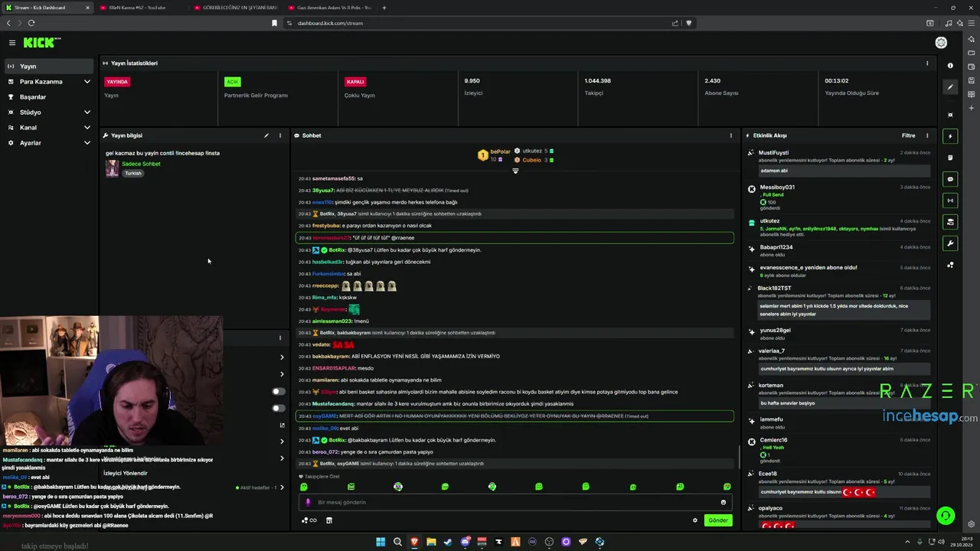Viewport: 980px width, 551px height.
Task: Click the Kick logo
Action: pos(41,43)
